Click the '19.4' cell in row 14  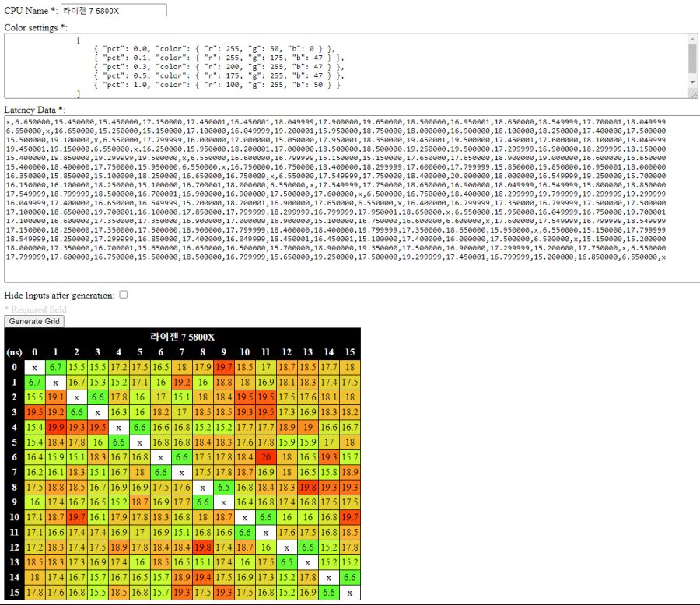203,577
